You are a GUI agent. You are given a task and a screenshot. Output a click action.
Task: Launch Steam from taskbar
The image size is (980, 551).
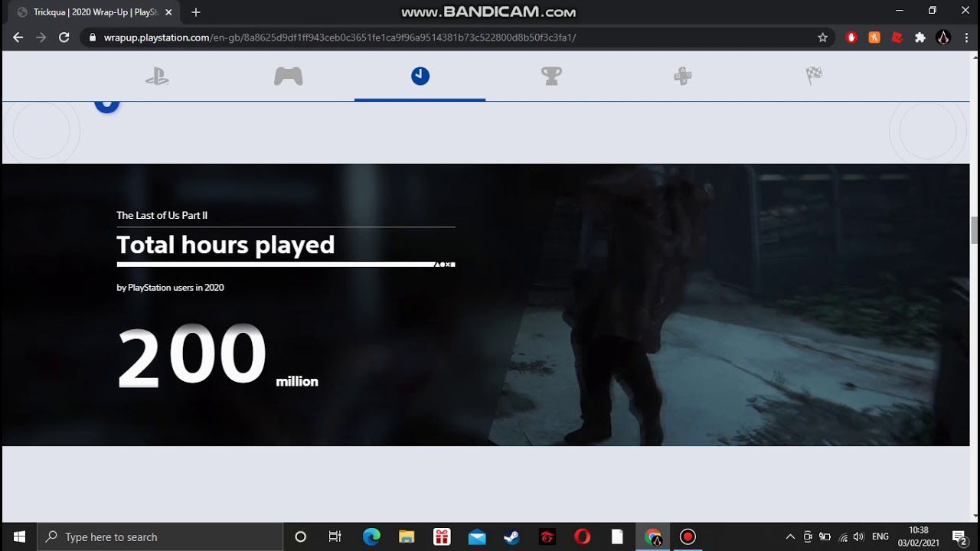click(x=511, y=536)
